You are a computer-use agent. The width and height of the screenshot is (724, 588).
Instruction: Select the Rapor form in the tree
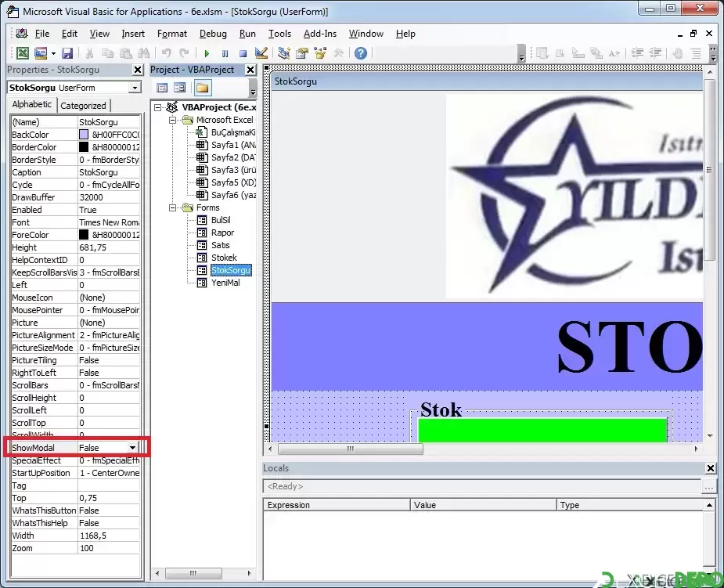click(222, 233)
